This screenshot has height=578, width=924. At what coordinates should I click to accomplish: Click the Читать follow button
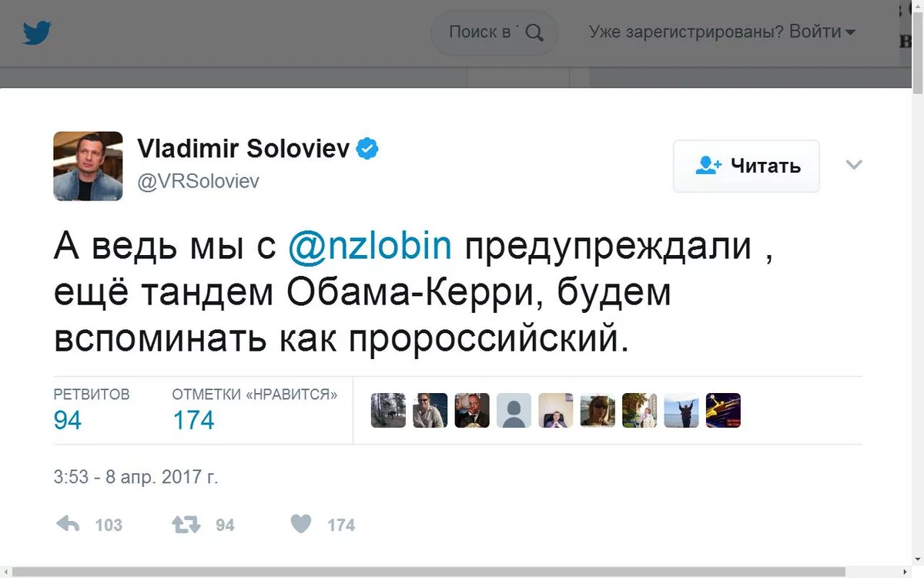click(x=746, y=166)
